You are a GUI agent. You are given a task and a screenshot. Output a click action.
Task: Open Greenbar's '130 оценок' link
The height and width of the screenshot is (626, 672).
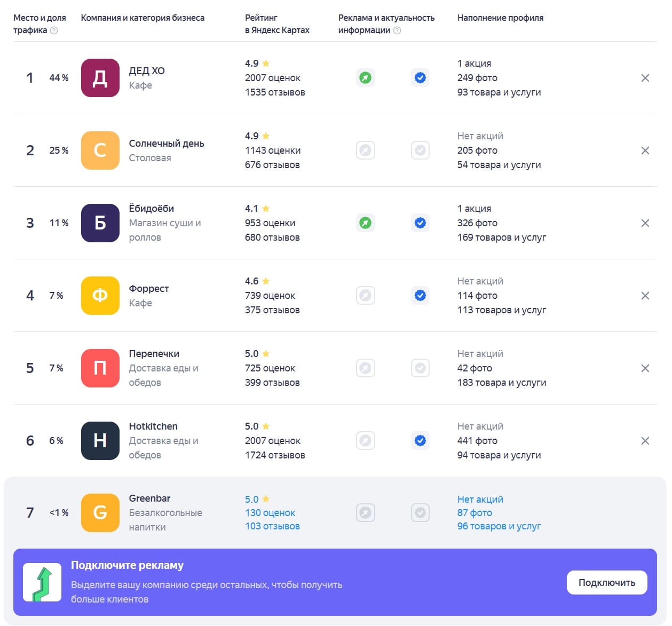270,513
